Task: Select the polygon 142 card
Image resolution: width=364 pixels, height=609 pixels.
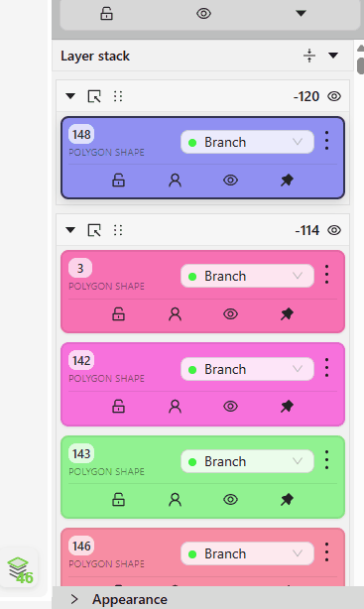Action: pos(202,384)
